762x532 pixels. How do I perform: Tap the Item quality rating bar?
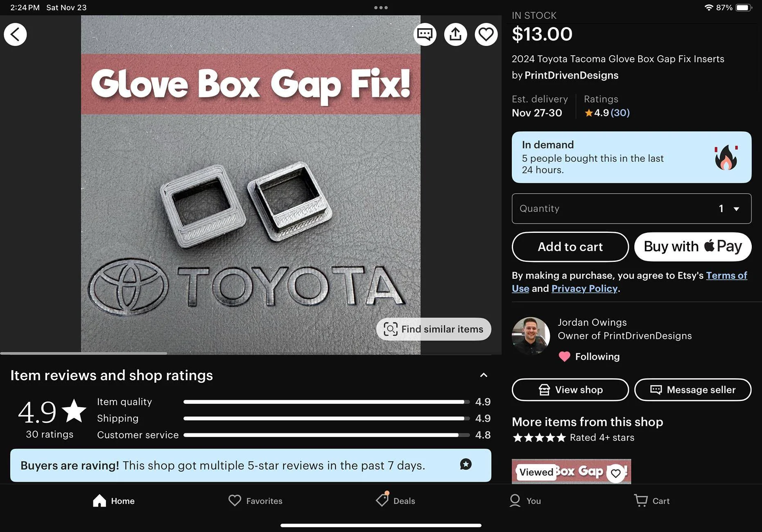pyautogui.click(x=326, y=402)
